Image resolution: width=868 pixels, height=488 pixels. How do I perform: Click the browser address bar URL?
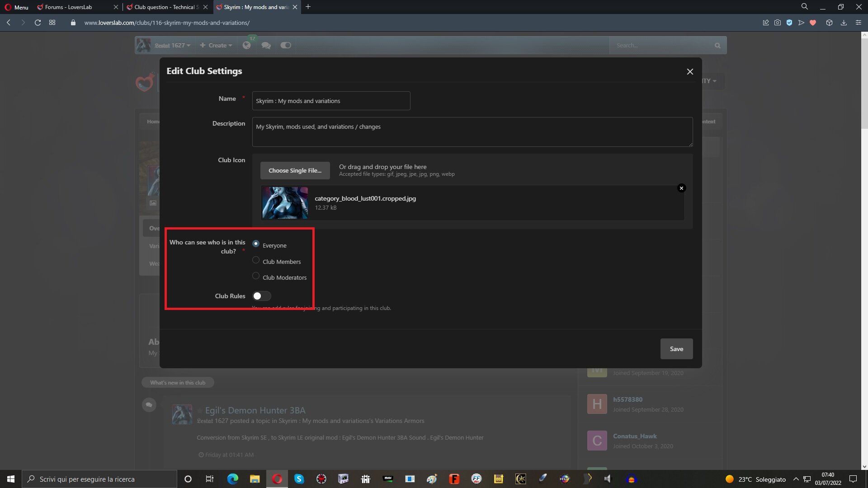(x=167, y=23)
